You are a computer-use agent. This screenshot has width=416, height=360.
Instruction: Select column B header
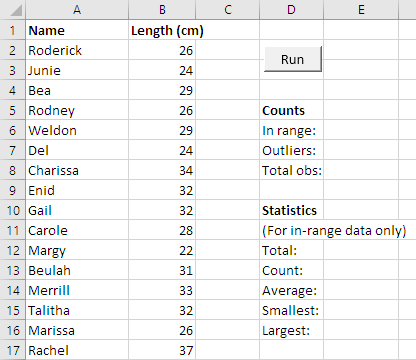(x=162, y=10)
